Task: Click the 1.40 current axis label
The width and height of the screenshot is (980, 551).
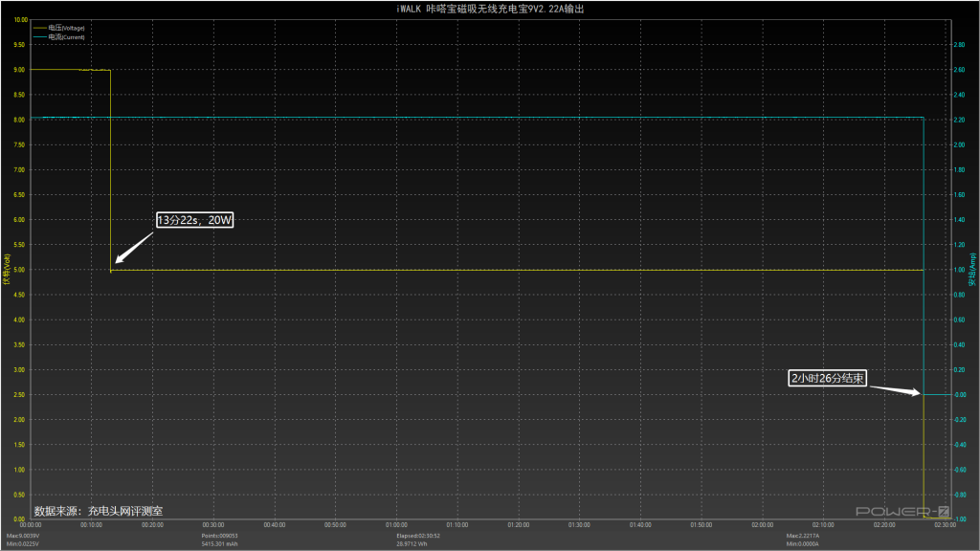Action: pyautogui.click(x=959, y=220)
